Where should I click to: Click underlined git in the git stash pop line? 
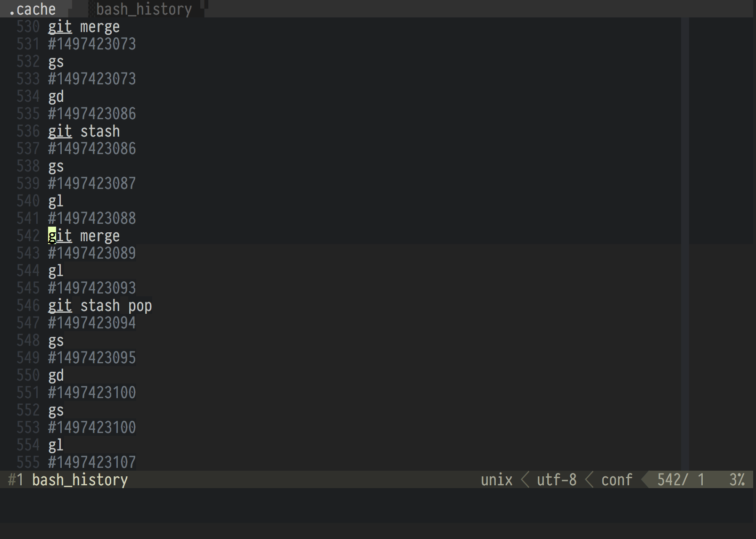coord(60,305)
